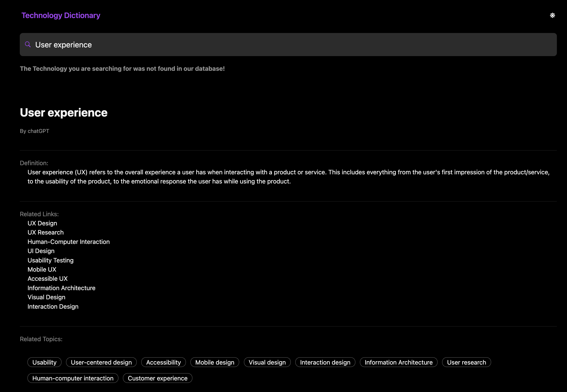567x392 pixels.
Task: Toggle the light/dark theme sun icon
Action: pyautogui.click(x=552, y=15)
